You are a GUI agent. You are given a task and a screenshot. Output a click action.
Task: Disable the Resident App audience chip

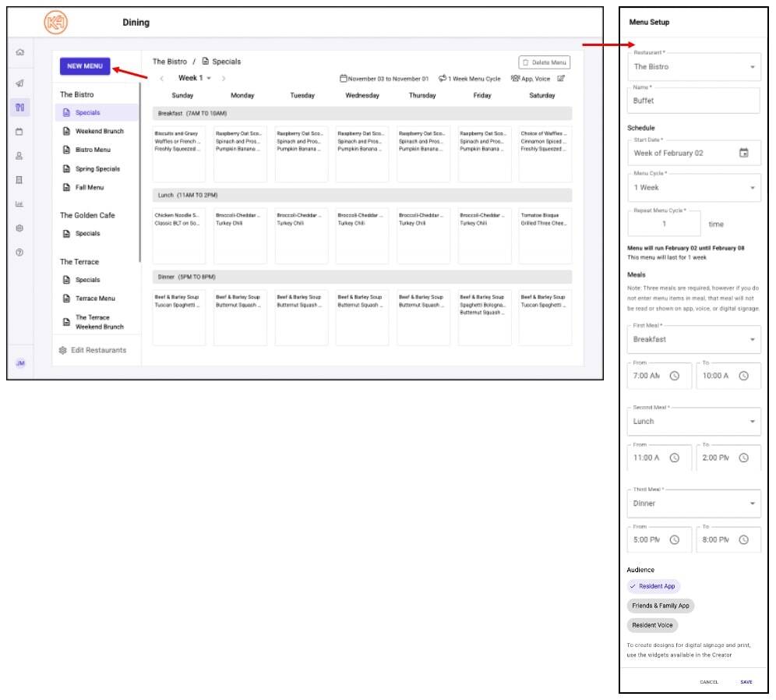point(654,586)
